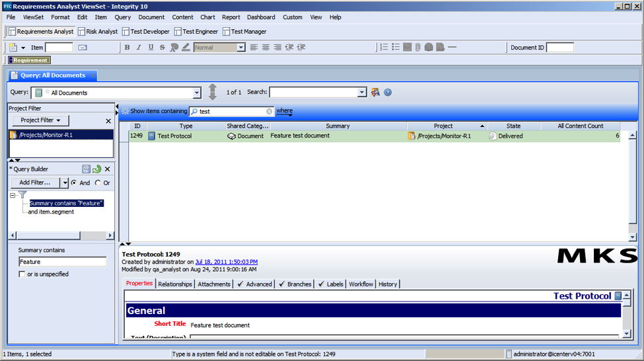Select 'Summary contains "Feature"' filter node
644x361 pixels.
point(66,203)
